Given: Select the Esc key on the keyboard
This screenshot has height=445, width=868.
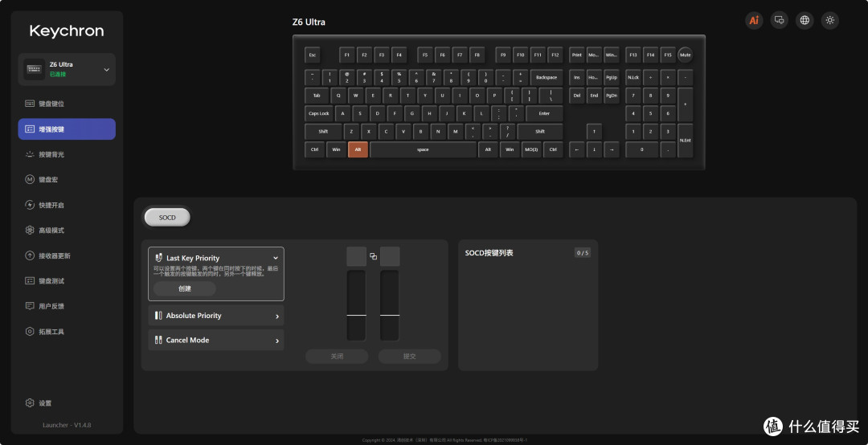Looking at the screenshot, I should click(312, 55).
